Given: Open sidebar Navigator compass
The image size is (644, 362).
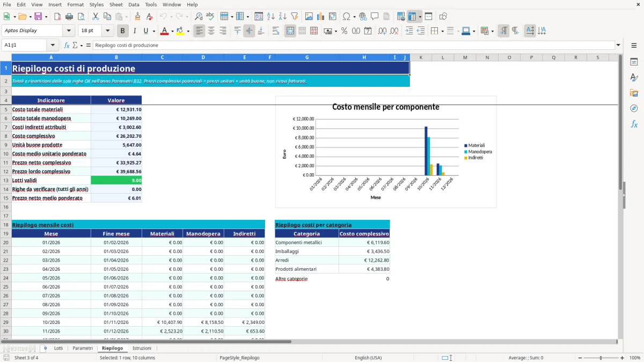Looking at the screenshot, I should pyautogui.click(x=634, y=108).
